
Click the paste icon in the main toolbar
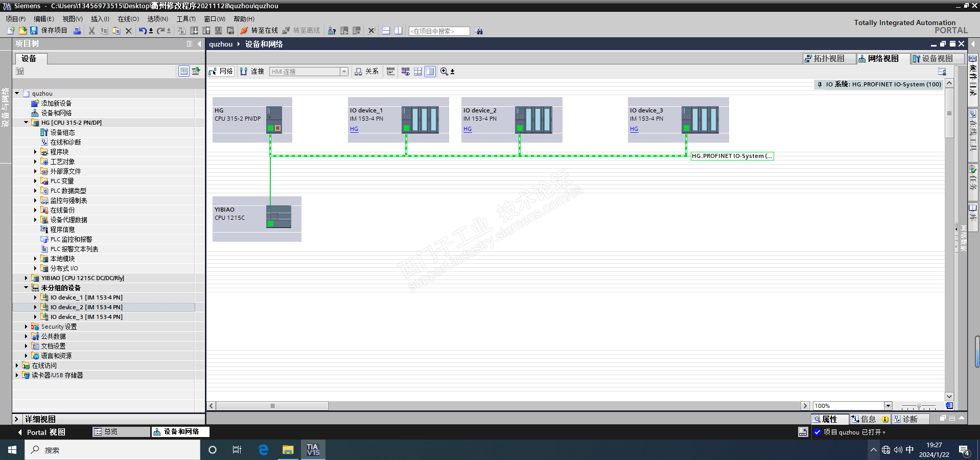(x=116, y=31)
